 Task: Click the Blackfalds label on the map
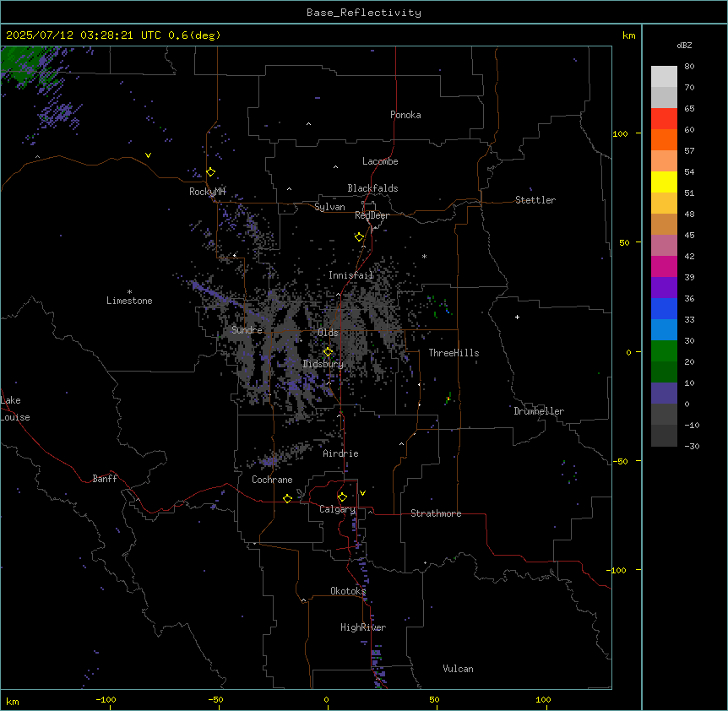click(372, 188)
